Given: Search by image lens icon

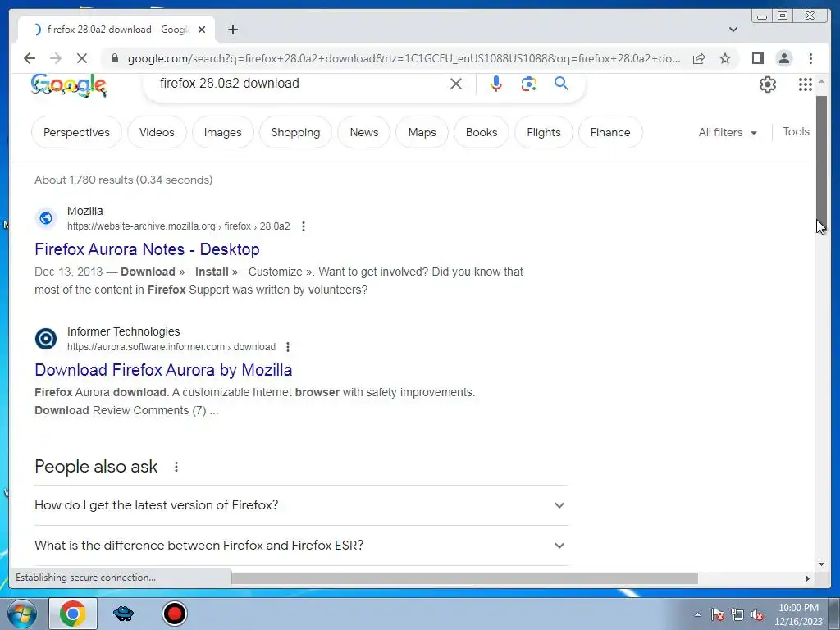Looking at the screenshot, I should point(529,84).
